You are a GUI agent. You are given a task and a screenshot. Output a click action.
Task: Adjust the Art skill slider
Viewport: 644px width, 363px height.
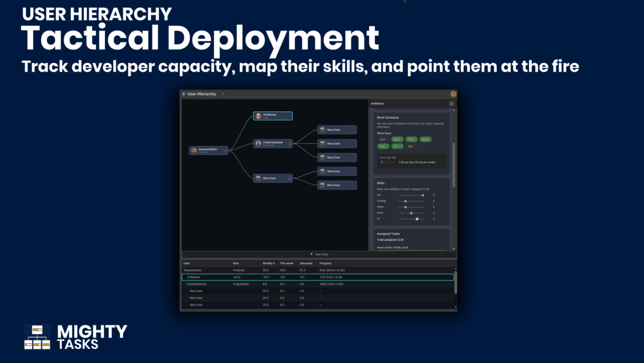point(411,195)
